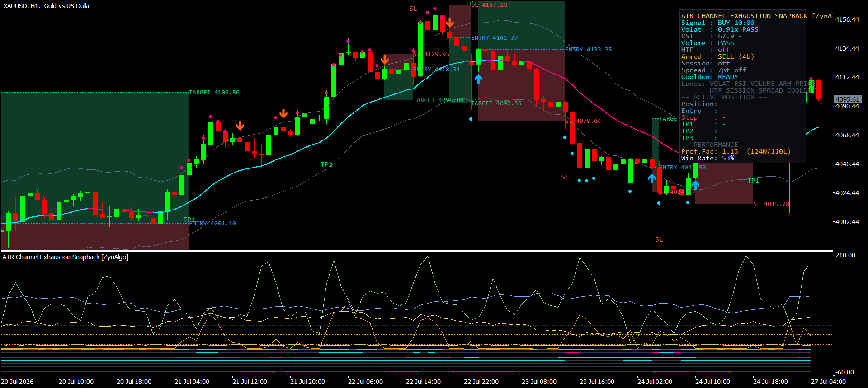This screenshot has height=388, width=868.
Task: Click the TARGET 4100.56 level label
Action: 214,93
